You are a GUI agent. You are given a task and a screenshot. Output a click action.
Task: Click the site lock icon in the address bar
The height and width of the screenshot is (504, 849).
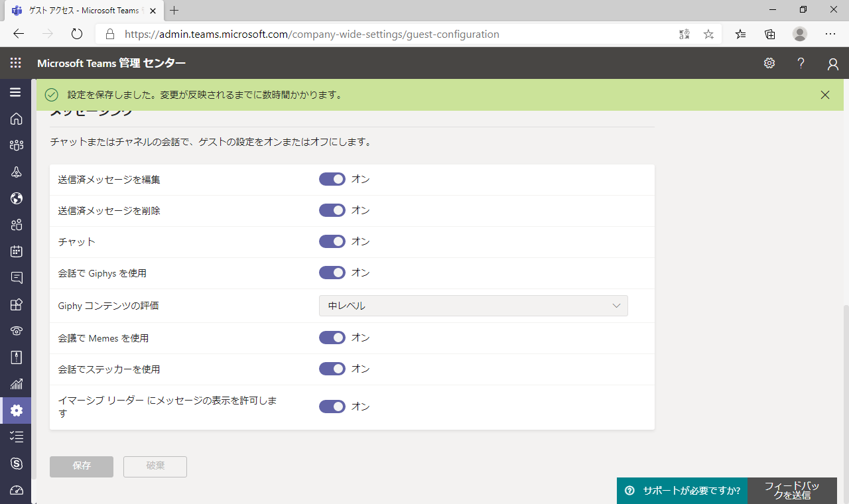pyautogui.click(x=110, y=34)
